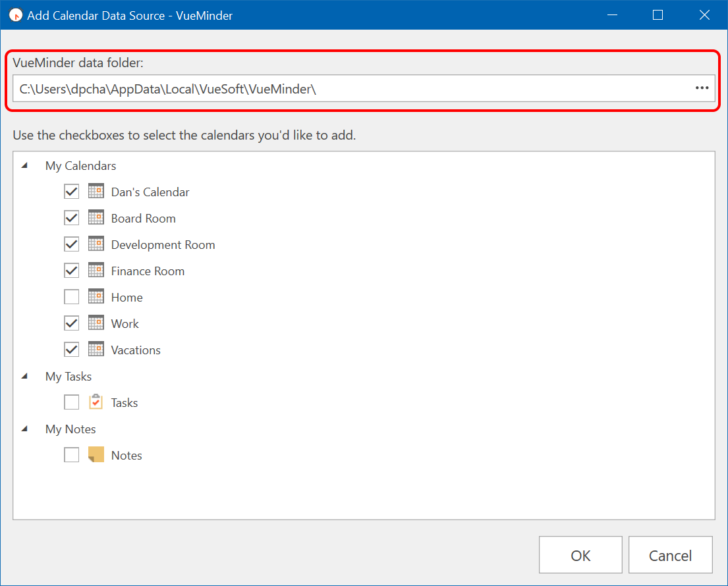Click the Board Room calendar icon

(96, 218)
